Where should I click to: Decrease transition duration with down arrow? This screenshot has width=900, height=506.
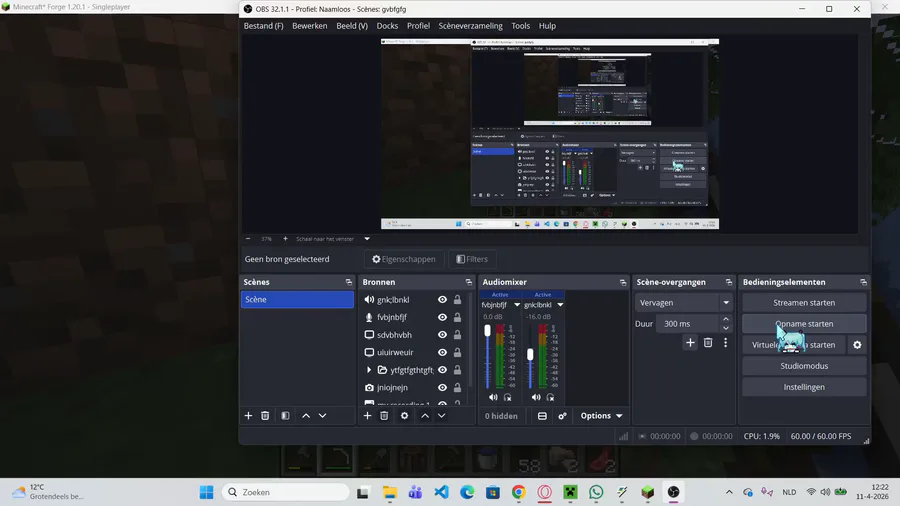click(x=726, y=328)
